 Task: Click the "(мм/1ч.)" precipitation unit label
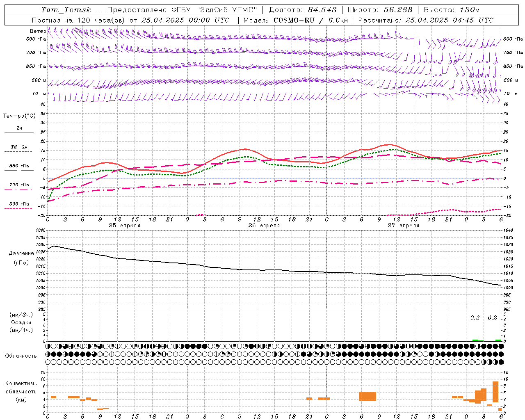tap(21, 330)
